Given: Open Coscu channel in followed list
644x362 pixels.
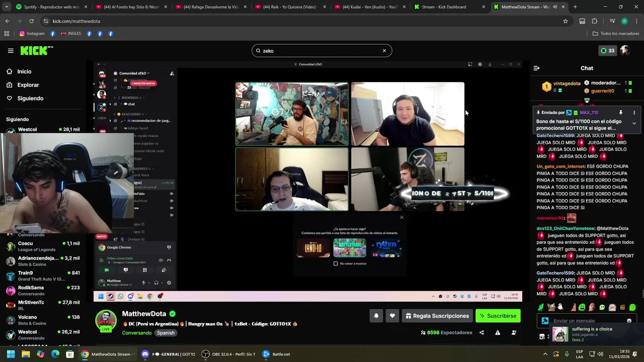Looking at the screenshot, I should (x=43, y=246).
